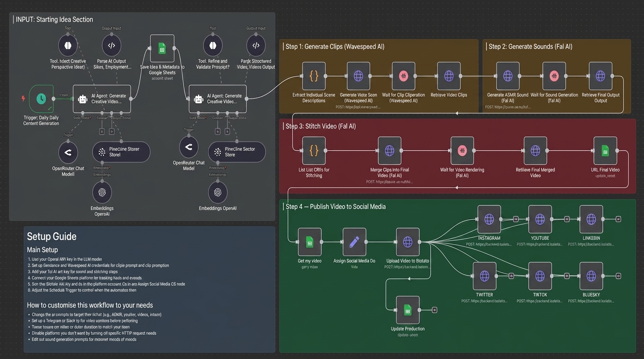Viewport: 644px width, 359px height.
Task: Open the Parse AI Output code tool node
Action: pos(111,46)
